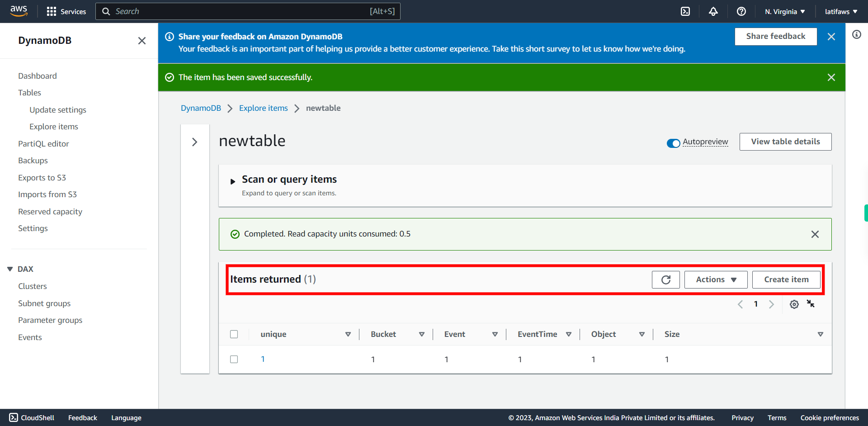Launch CloudShell from top bar icon
Screen dimensions: 868x426
point(685,11)
